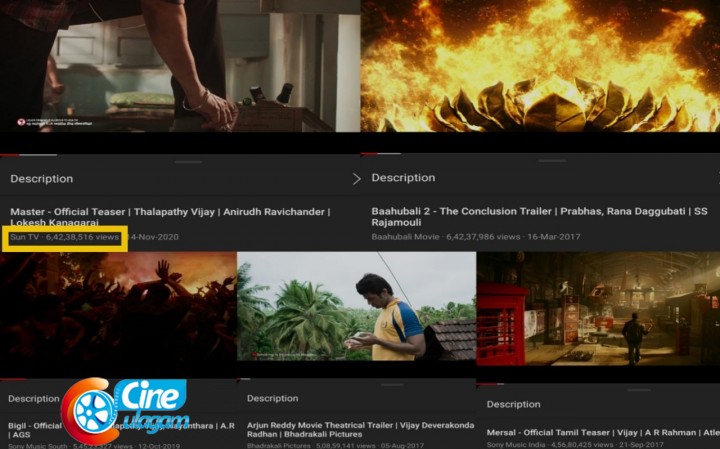Click the small channel watermark in Master video
Viewport: 720px width, 449px height.
point(60,121)
